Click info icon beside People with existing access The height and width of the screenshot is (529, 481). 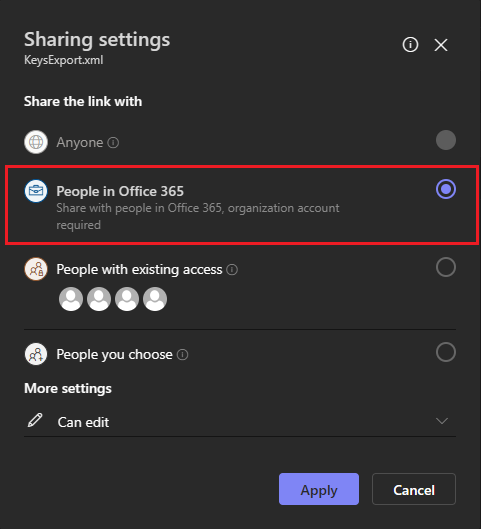(232, 270)
